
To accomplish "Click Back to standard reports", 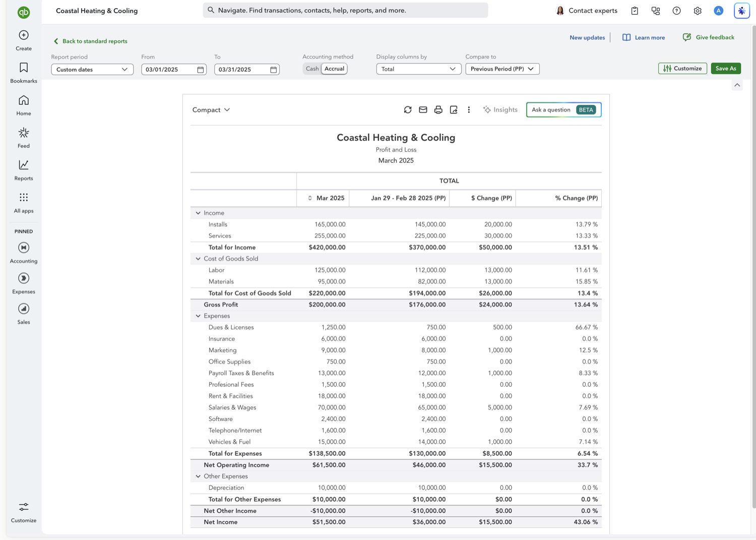I will [x=90, y=41].
